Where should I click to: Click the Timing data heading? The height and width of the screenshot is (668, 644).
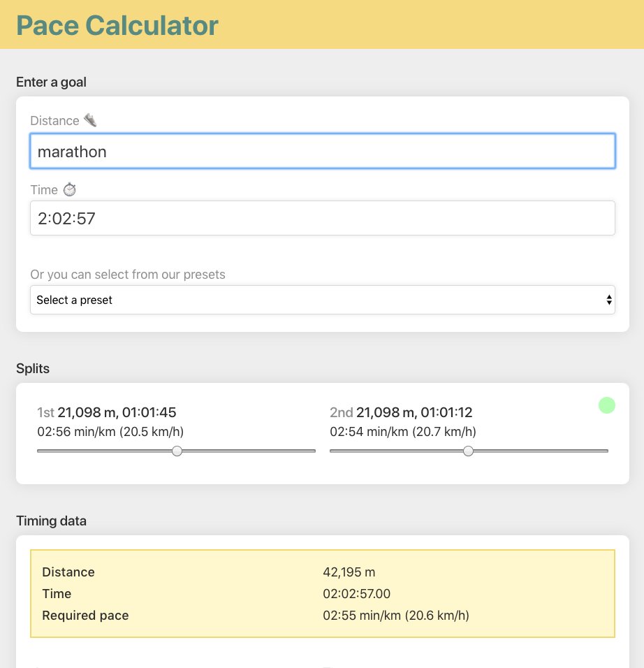[51, 521]
